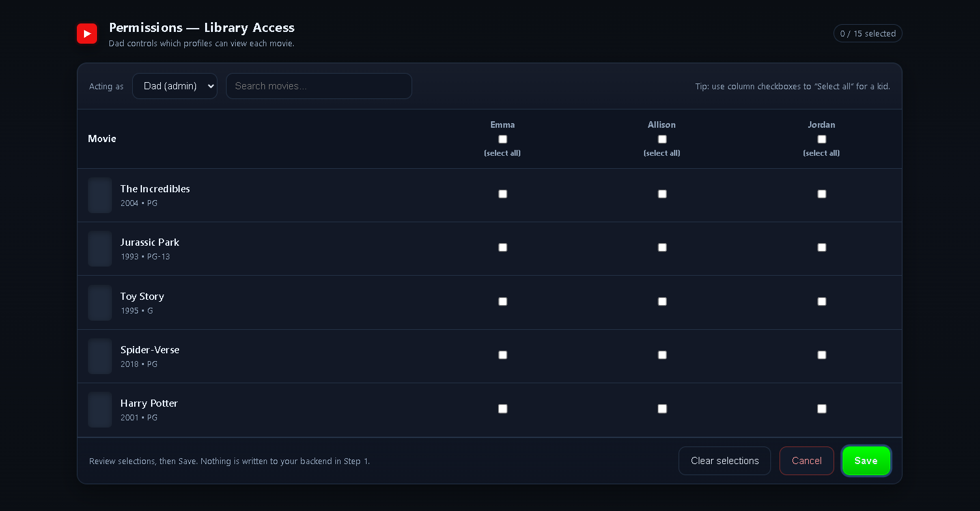Viewport: 980px width, 511px height.
Task: Click The Incredibles movie title
Action: pos(155,189)
